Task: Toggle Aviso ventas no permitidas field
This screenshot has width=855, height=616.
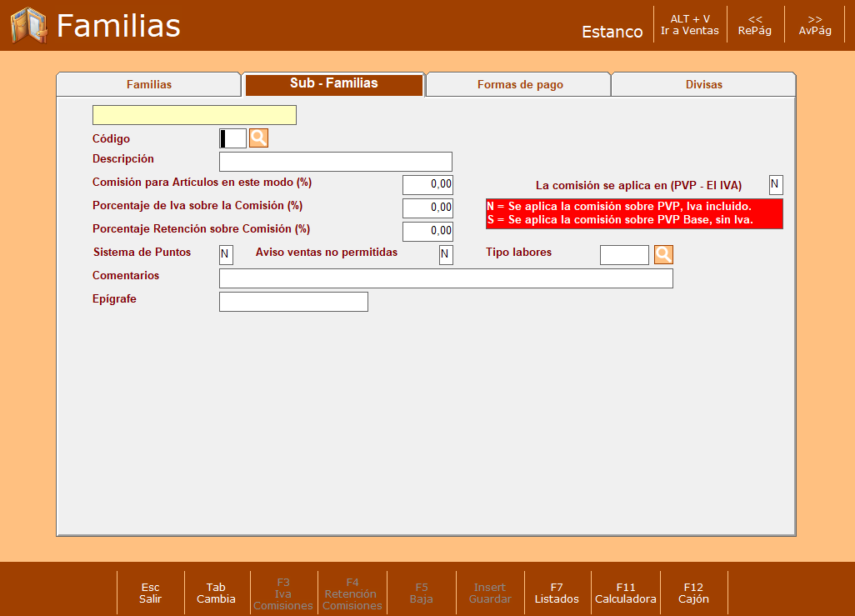Action: 446,255
